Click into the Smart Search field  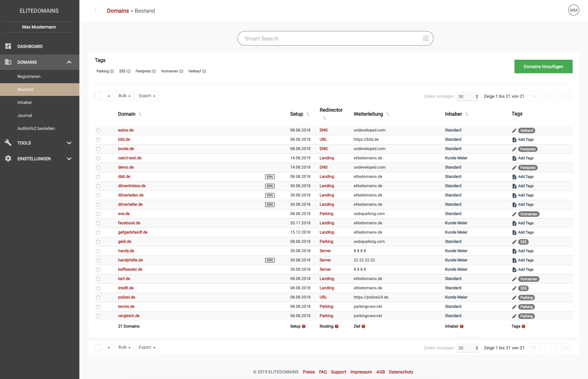point(328,38)
